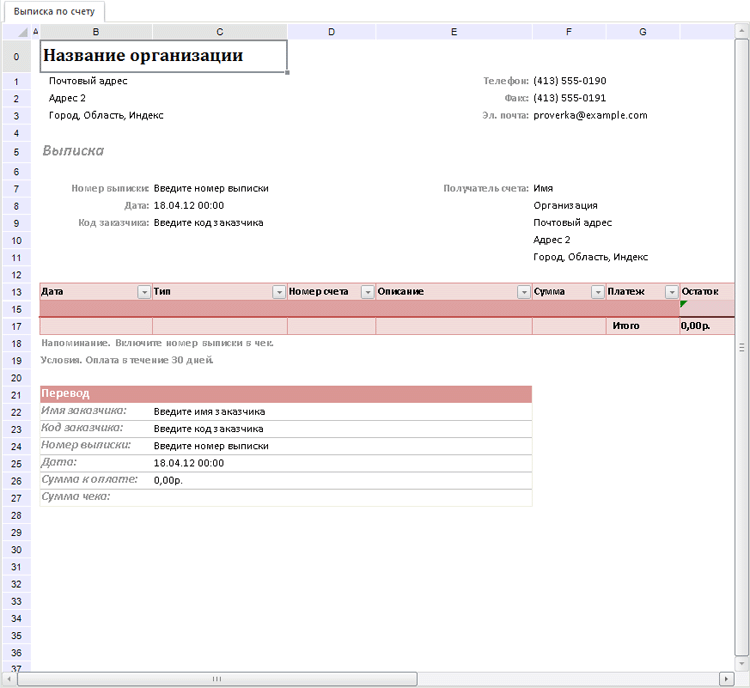Open the Сумма column filter dropdown
Viewport: 750px width, 688px height.
[x=598, y=292]
